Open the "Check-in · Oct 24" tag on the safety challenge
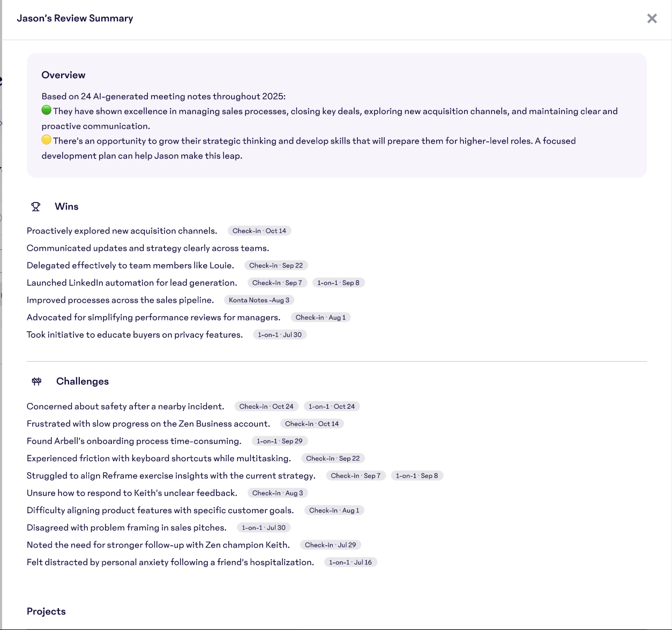This screenshot has width=672, height=630. 266,406
